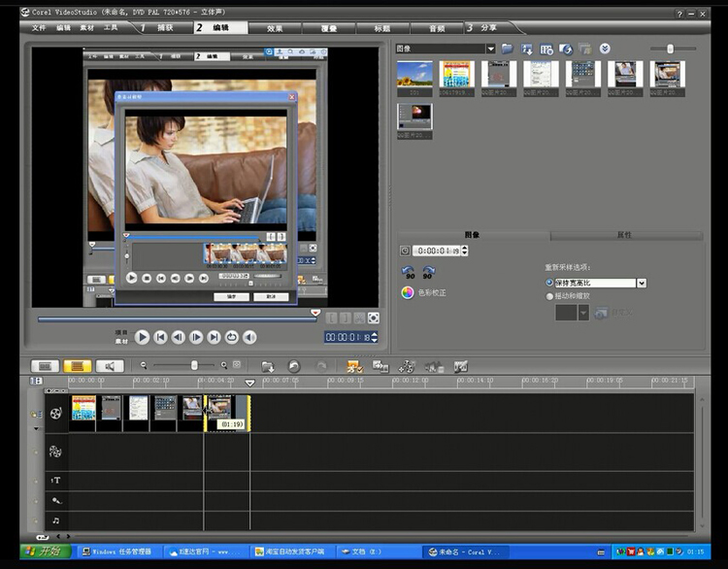The width and height of the screenshot is (728, 569).
Task: Select the 摇动和缩放 radio button
Action: point(549,296)
